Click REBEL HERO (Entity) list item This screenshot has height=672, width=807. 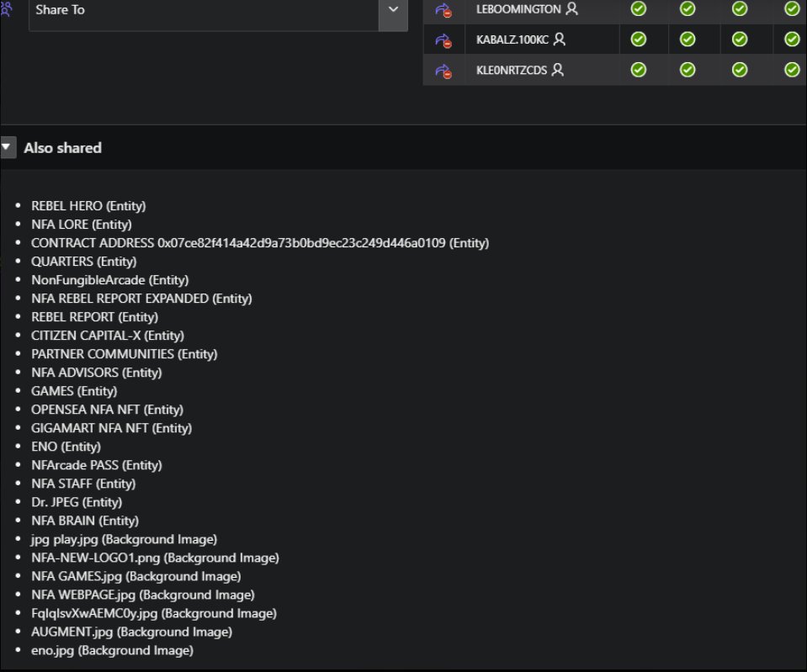[88, 206]
